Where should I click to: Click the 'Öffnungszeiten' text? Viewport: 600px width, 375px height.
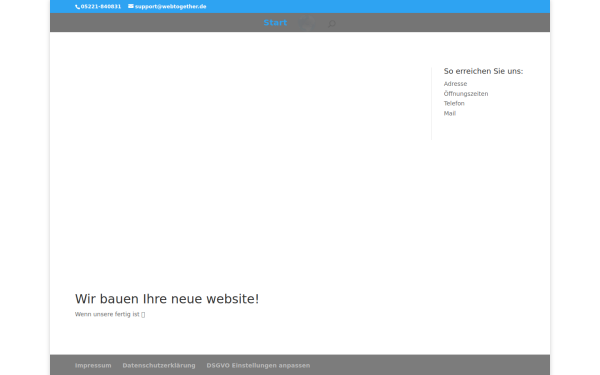coord(466,93)
